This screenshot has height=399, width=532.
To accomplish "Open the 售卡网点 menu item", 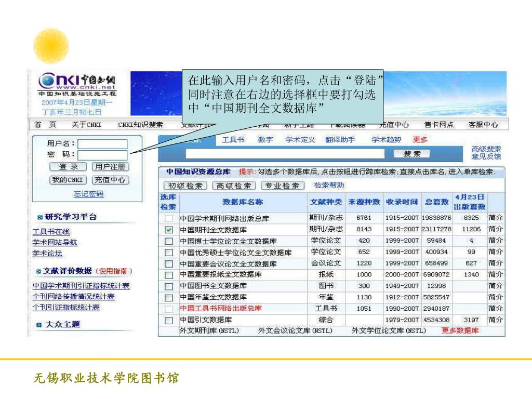I will [x=438, y=125].
